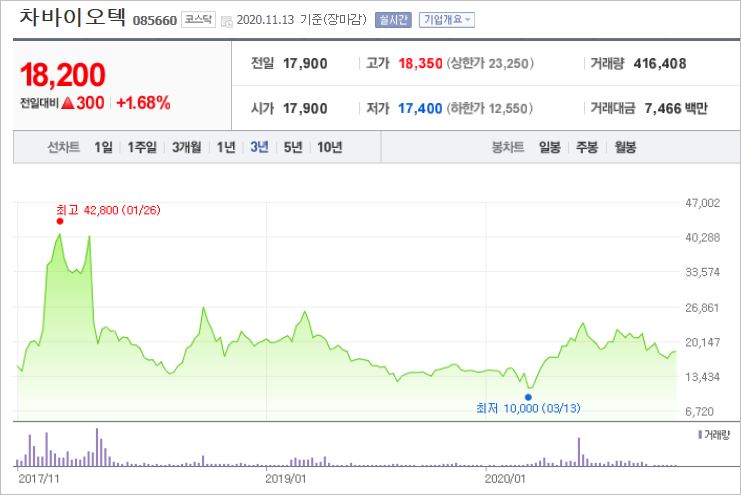Click the 거래량 volume chart legend

714,434
